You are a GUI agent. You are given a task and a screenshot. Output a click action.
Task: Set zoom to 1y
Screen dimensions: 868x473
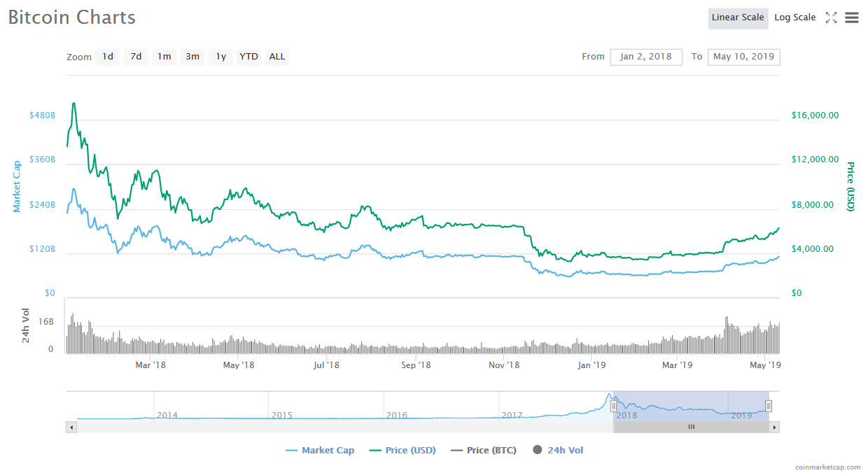[x=220, y=57]
